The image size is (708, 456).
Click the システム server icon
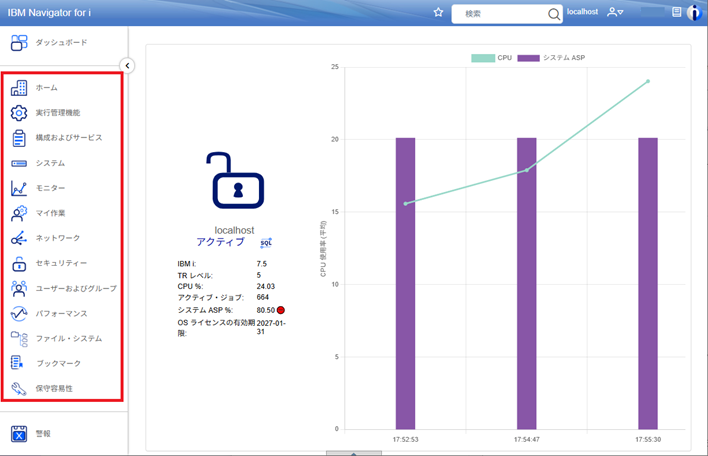19,163
